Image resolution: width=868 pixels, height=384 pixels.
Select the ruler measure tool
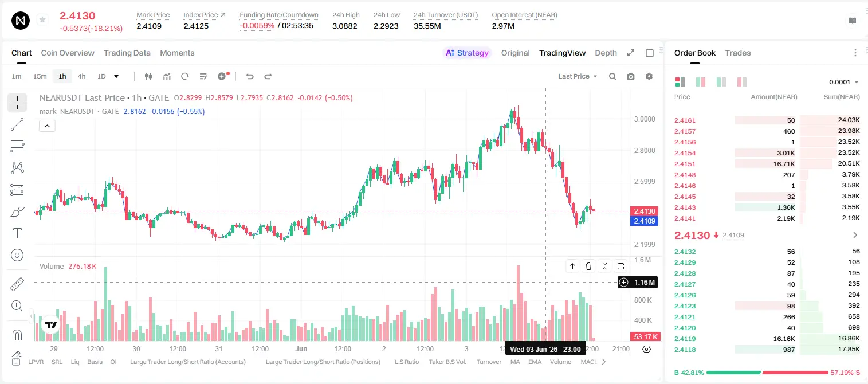point(17,284)
